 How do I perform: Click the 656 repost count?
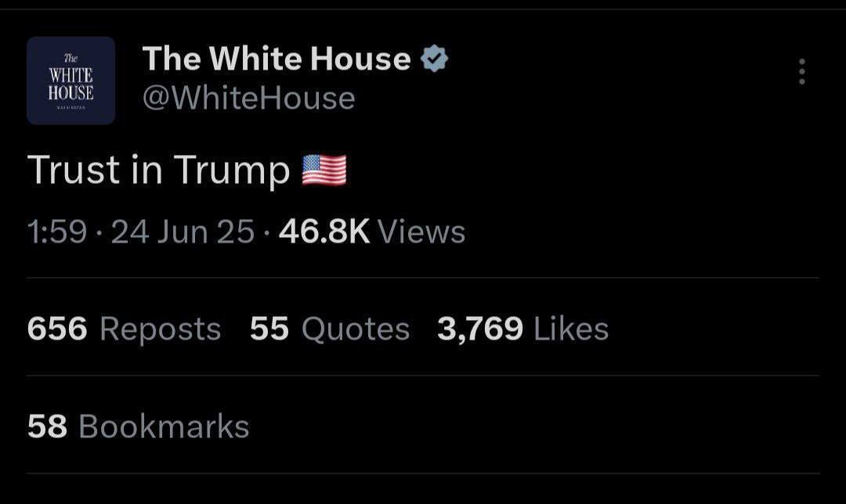(57, 329)
